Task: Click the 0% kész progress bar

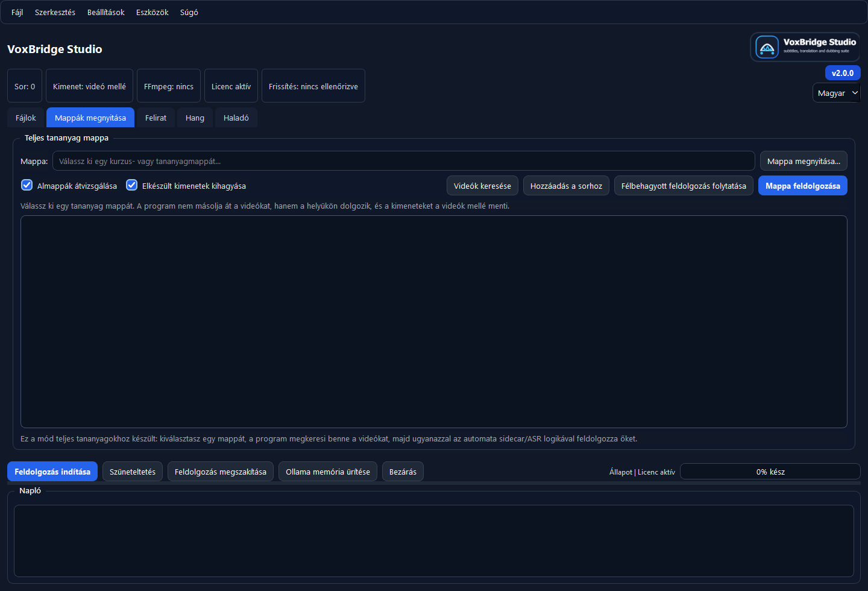Action: point(770,472)
